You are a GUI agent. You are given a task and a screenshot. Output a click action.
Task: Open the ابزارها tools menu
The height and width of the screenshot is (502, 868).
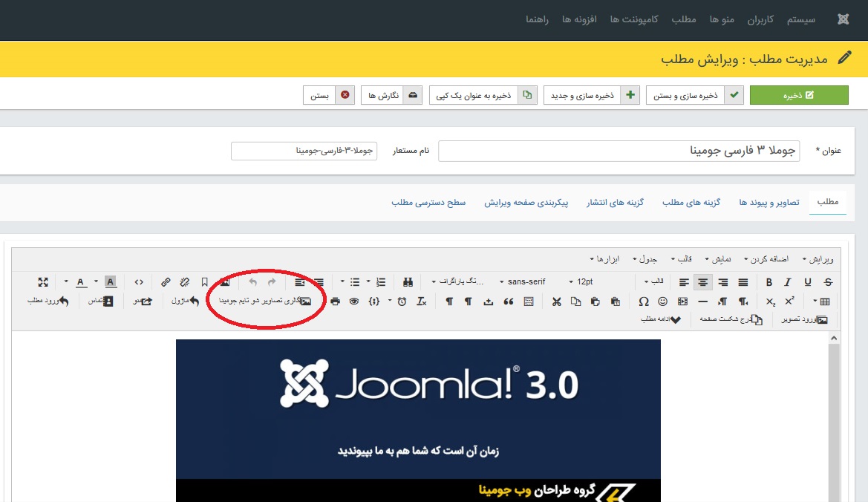[x=604, y=259]
